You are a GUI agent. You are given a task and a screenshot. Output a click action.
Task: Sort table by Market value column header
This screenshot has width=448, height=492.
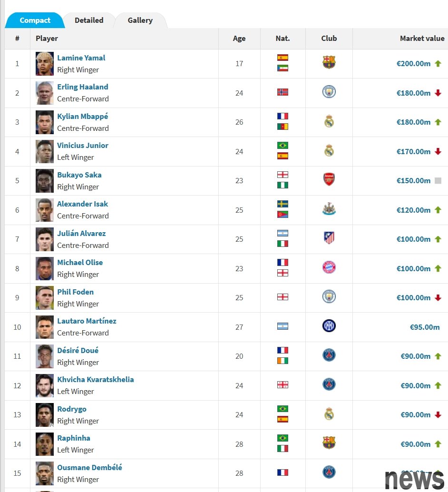point(422,38)
